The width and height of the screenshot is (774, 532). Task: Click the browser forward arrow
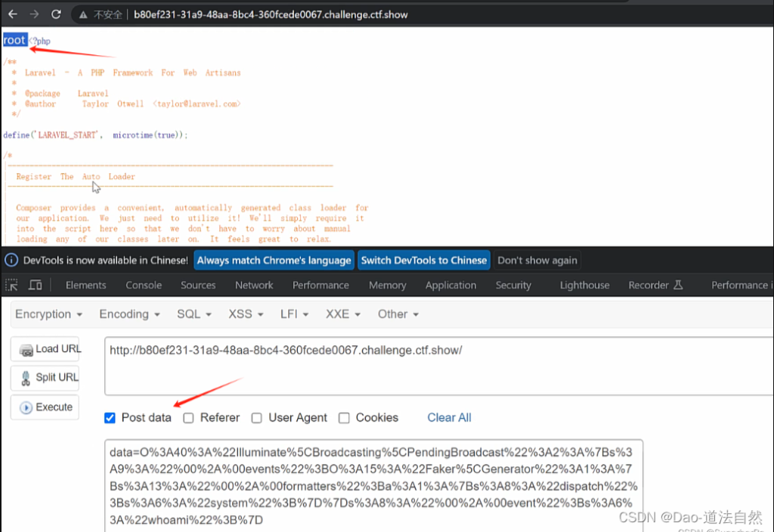(x=34, y=14)
